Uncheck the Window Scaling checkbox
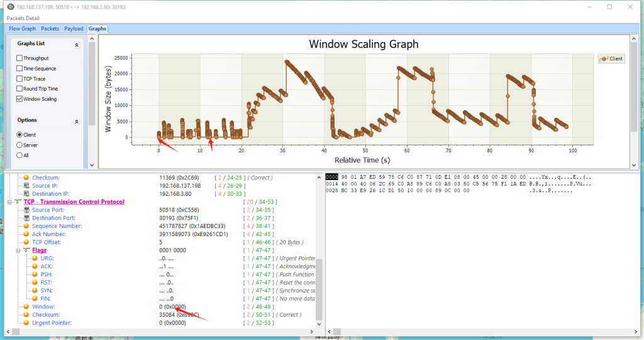The image size is (644, 340). pos(19,99)
